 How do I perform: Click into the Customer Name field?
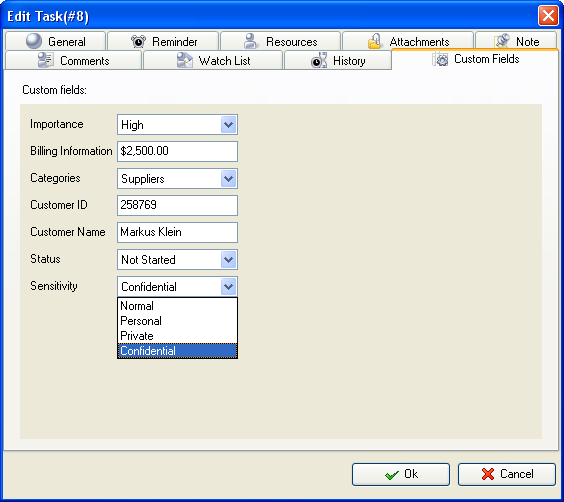click(x=177, y=232)
